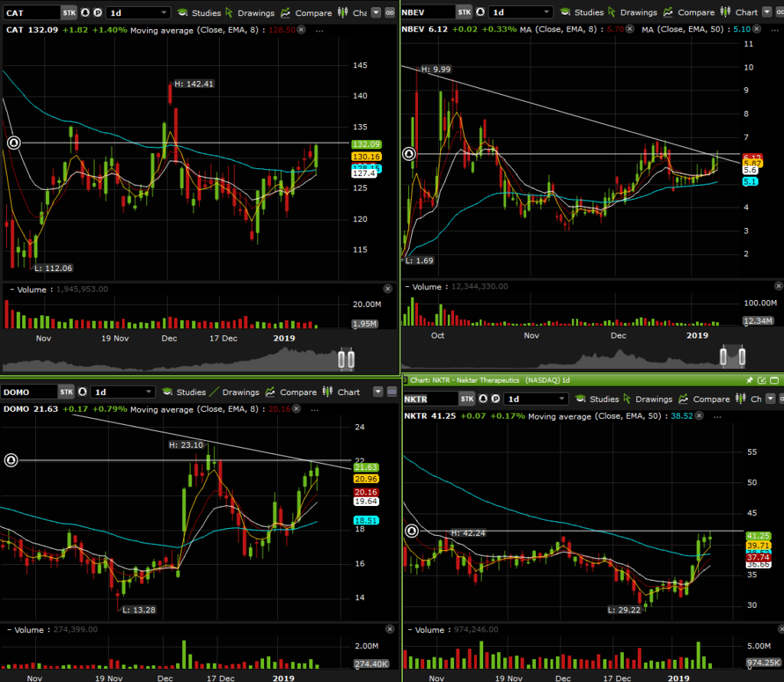Click the NBEV ticker symbol input field
Screen dimensions: 784x682
pyautogui.click(x=428, y=12)
